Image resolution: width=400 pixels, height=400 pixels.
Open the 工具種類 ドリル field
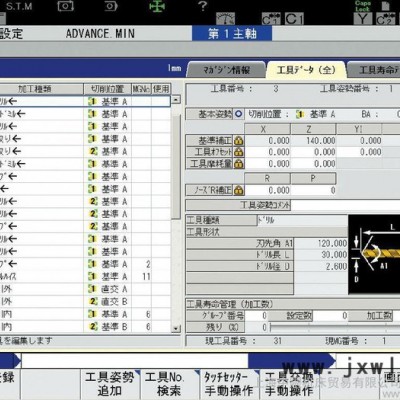(x=302, y=220)
